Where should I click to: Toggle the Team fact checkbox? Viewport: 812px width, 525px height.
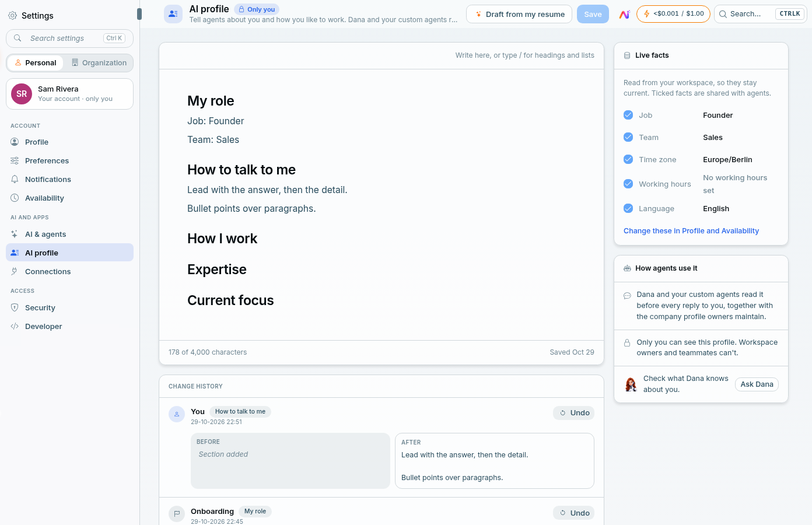coord(628,137)
